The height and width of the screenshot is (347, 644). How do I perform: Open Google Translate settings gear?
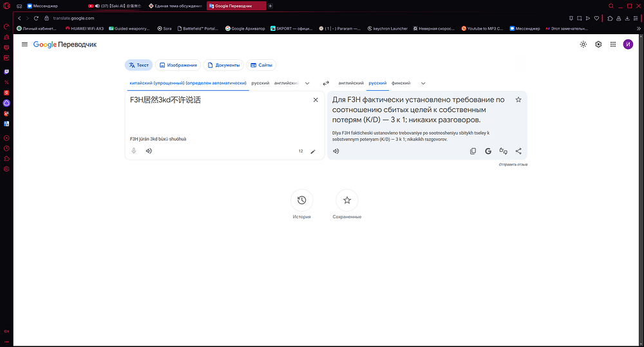coord(598,44)
